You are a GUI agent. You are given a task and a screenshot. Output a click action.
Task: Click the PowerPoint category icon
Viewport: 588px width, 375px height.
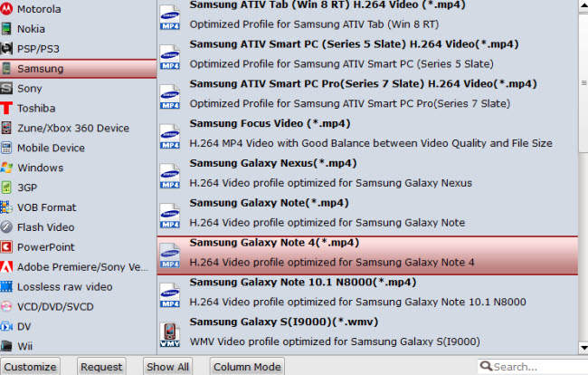(6, 247)
